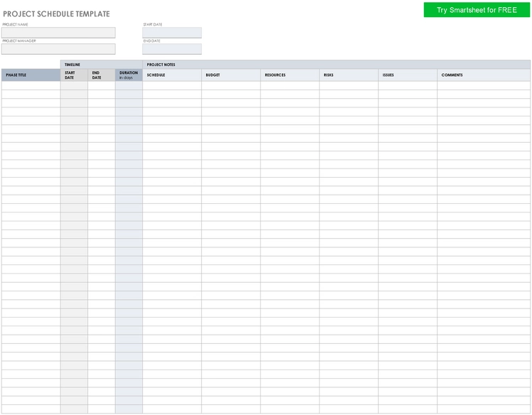The width and height of the screenshot is (532, 415).
Task: Select the header End Date input box
Action: 172,49
